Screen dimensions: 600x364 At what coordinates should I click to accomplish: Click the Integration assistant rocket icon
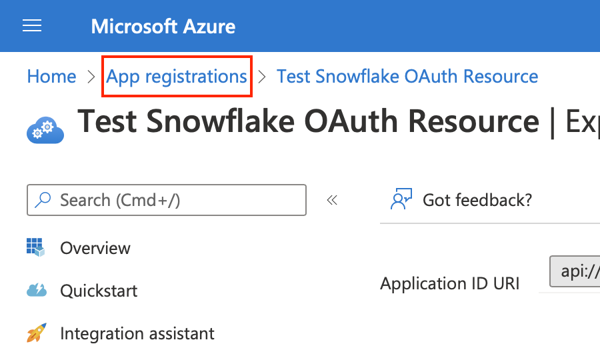point(37,333)
